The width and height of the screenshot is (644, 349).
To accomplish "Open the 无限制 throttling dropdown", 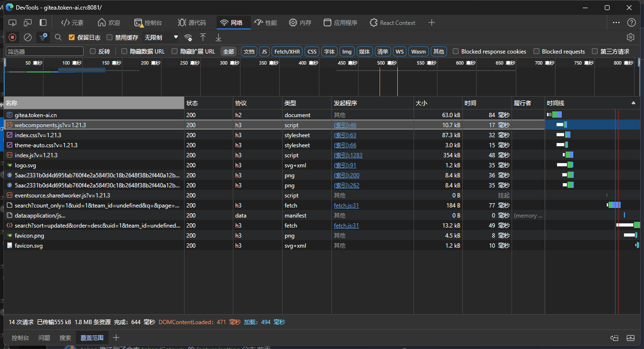I will [161, 37].
